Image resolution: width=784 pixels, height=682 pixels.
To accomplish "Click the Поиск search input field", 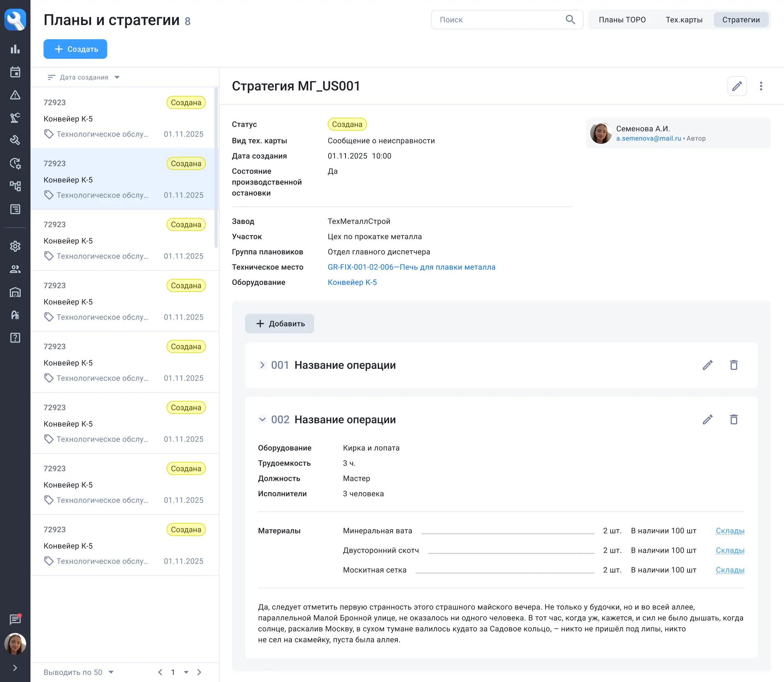I will point(498,20).
